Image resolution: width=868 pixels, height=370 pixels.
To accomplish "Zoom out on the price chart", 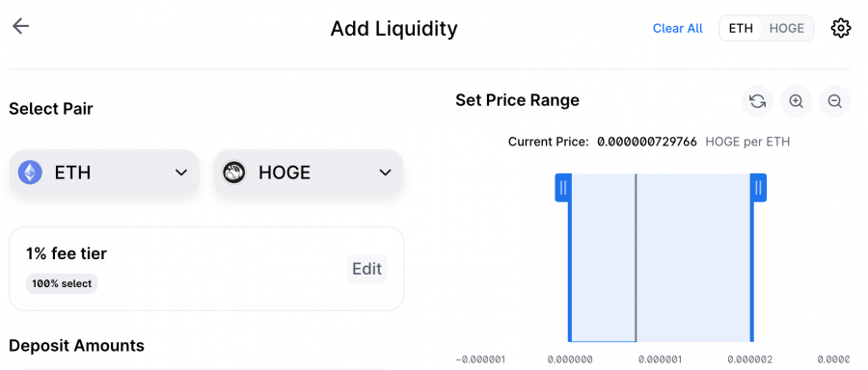I will [835, 101].
